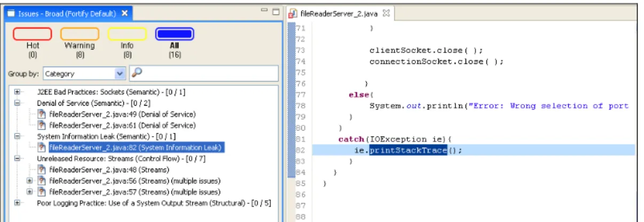This screenshot has width=644, height=222.
Task: Show Warning issues filter
Action: (80, 34)
